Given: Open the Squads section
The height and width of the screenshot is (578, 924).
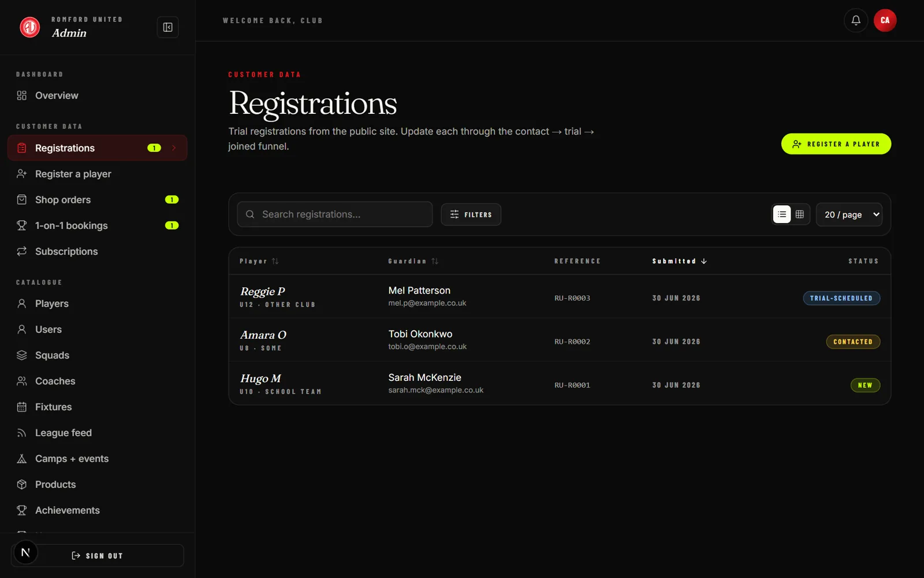Looking at the screenshot, I should [97, 355].
